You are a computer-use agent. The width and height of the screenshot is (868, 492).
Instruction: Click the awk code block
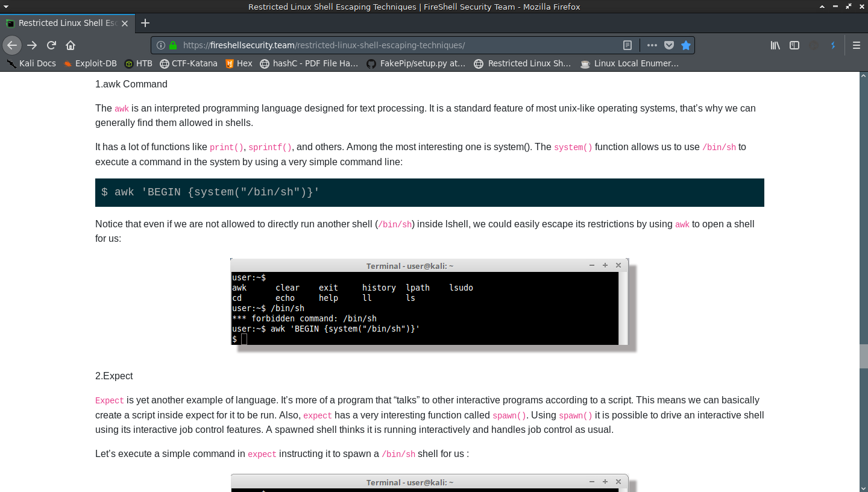pyautogui.click(x=430, y=192)
